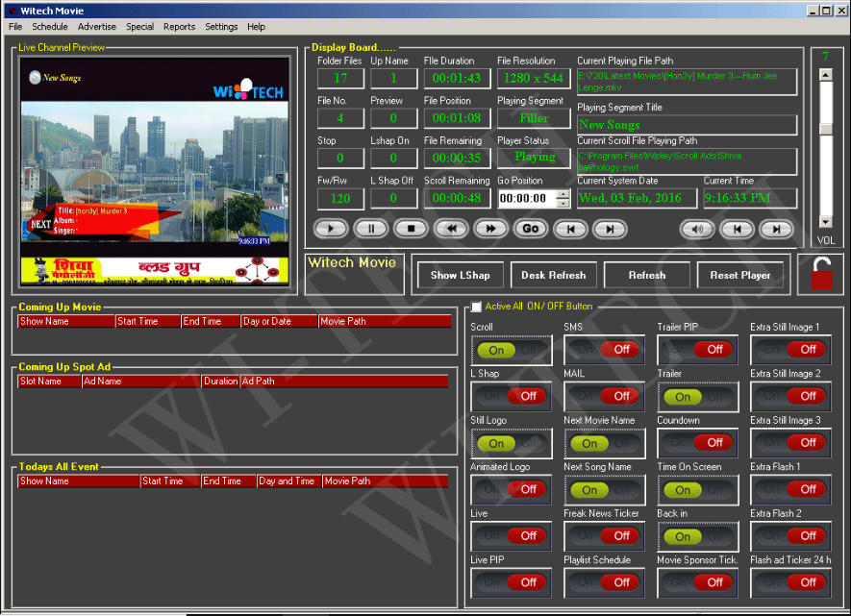Mute audio using the speaker icon

coord(697,230)
